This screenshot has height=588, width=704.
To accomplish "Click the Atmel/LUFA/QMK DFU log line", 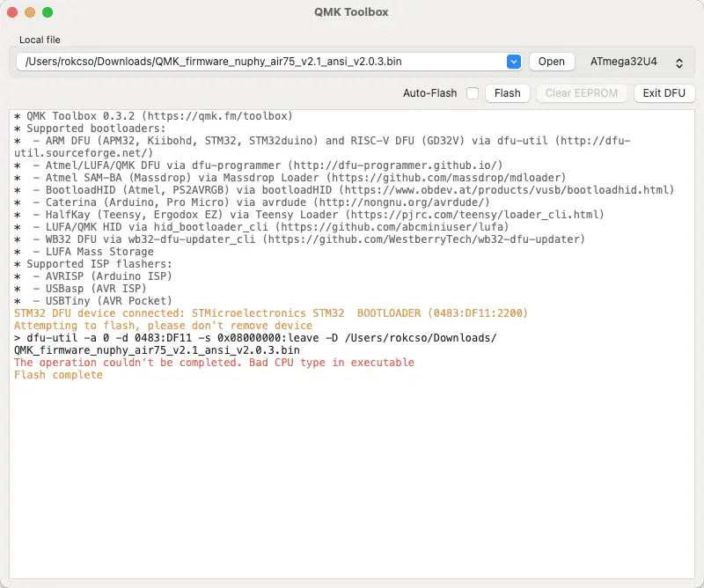I will tap(258, 165).
